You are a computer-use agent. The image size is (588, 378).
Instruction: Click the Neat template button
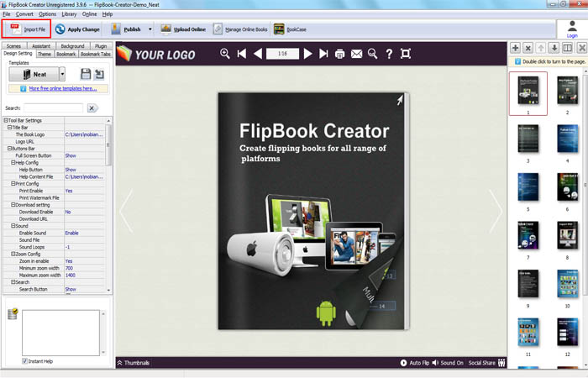tap(34, 74)
